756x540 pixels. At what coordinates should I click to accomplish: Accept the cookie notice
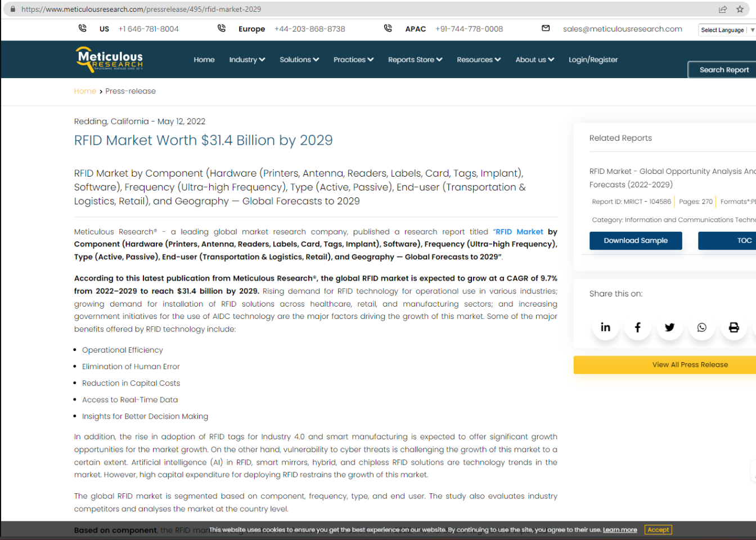[x=658, y=530]
